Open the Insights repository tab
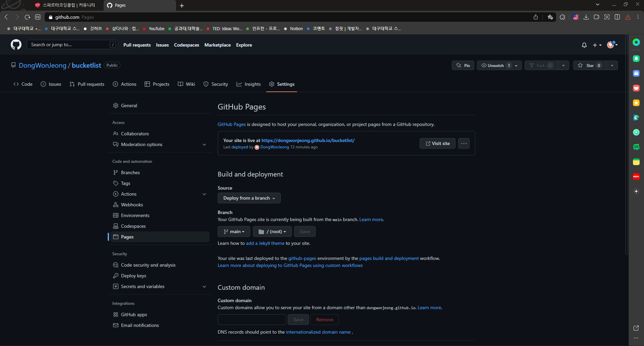Viewport: 644px width, 346px height. tap(249, 84)
